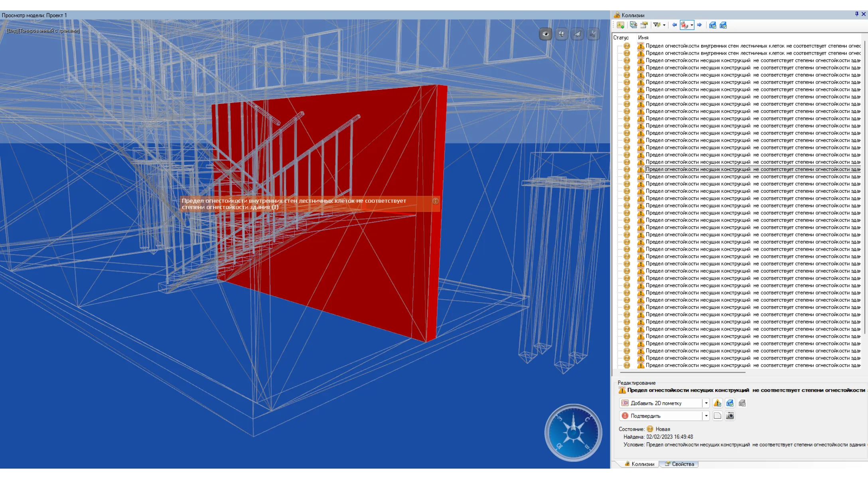The height and width of the screenshot is (479, 868).
Task: Pin the Коллизии panel
Action: pyautogui.click(x=856, y=14)
